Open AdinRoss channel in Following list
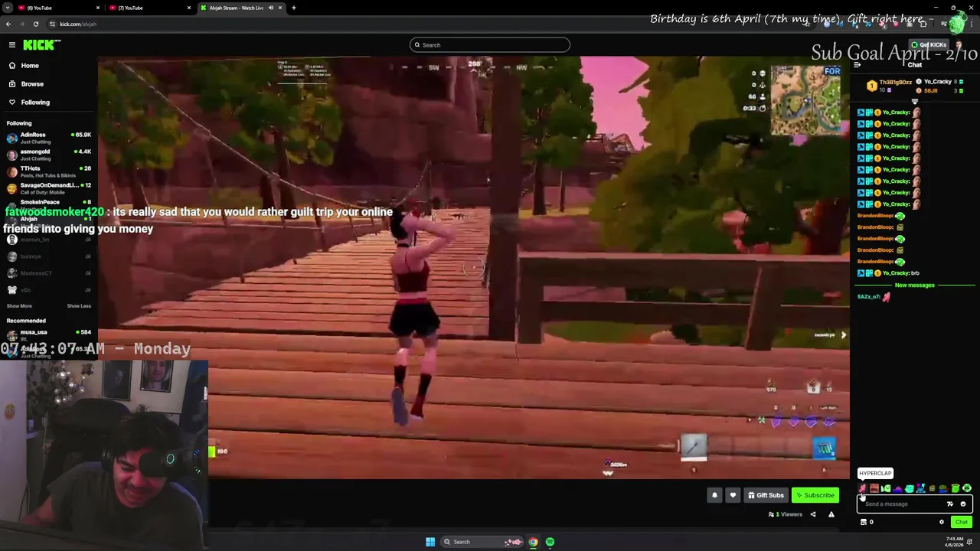Screen dimensions: 980x551 tap(49, 138)
